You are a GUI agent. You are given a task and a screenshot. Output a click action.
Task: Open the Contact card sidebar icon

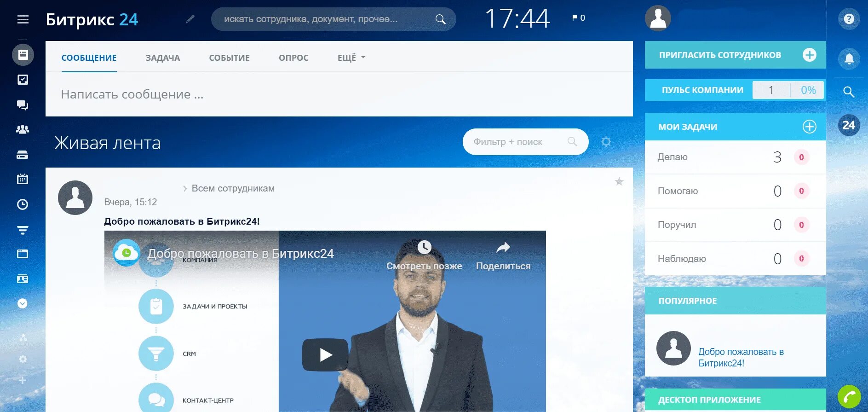click(x=23, y=279)
